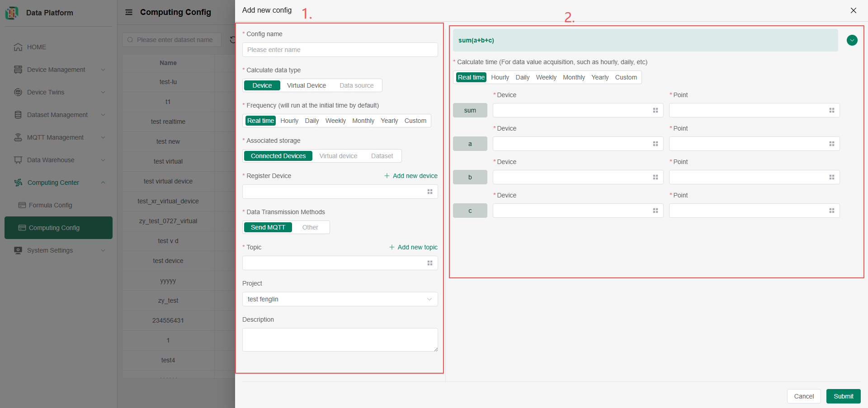This screenshot has width=868, height=408.
Task: Open the Project dropdown showing test fenglin
Action: [340, 299]
